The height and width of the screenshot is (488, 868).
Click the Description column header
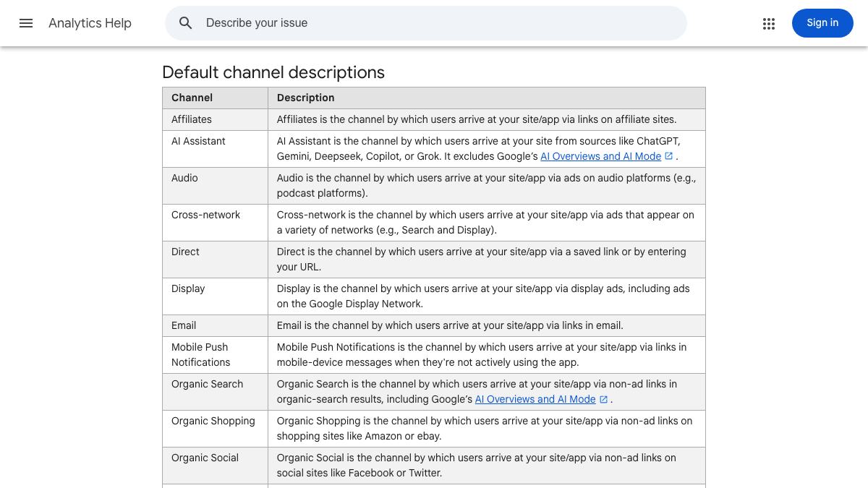pyautogui.click(x=487, y=98)
